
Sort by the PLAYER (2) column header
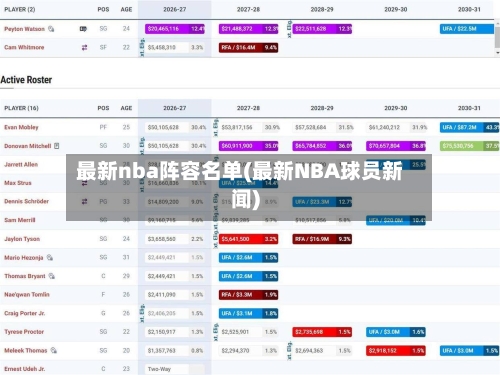coord(20,9)
